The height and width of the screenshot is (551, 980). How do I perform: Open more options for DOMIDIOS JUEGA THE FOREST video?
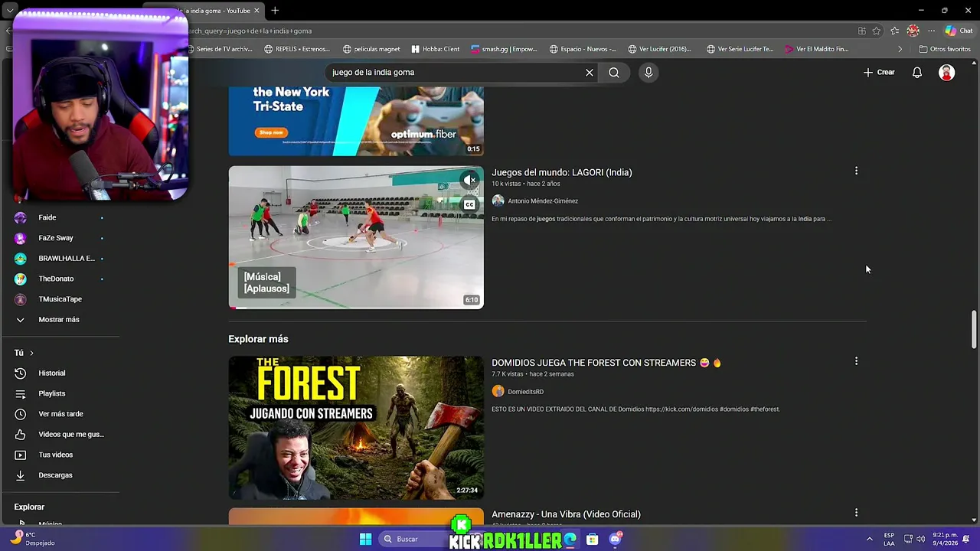coord(856,361)
